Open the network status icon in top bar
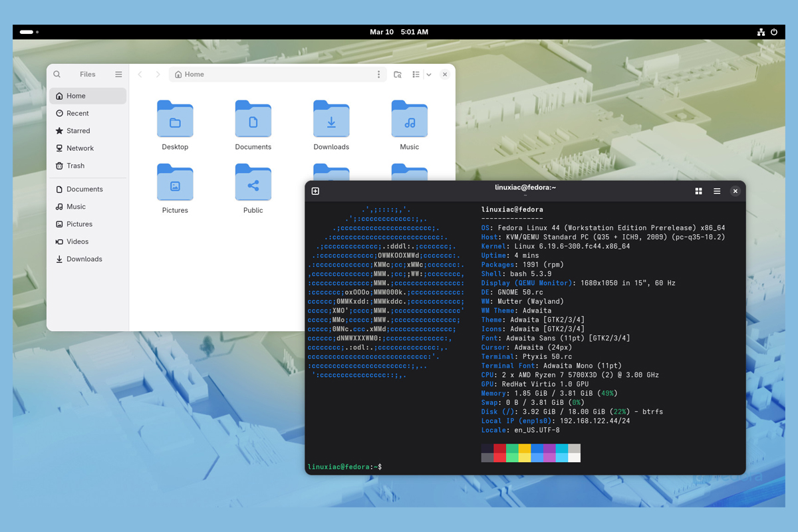The height and width of the screenshot is (532, 798). click(x=761, y=32)
